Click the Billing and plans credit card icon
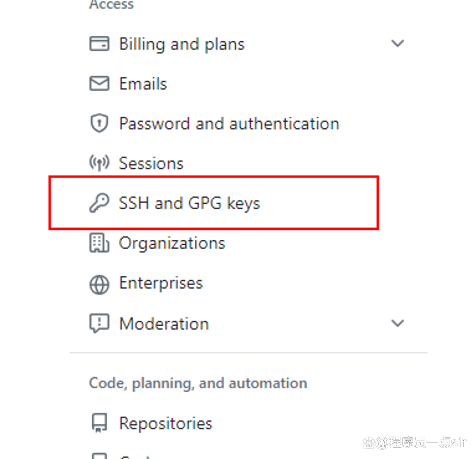Screen dimensions: 476x459 coord(99,44)
